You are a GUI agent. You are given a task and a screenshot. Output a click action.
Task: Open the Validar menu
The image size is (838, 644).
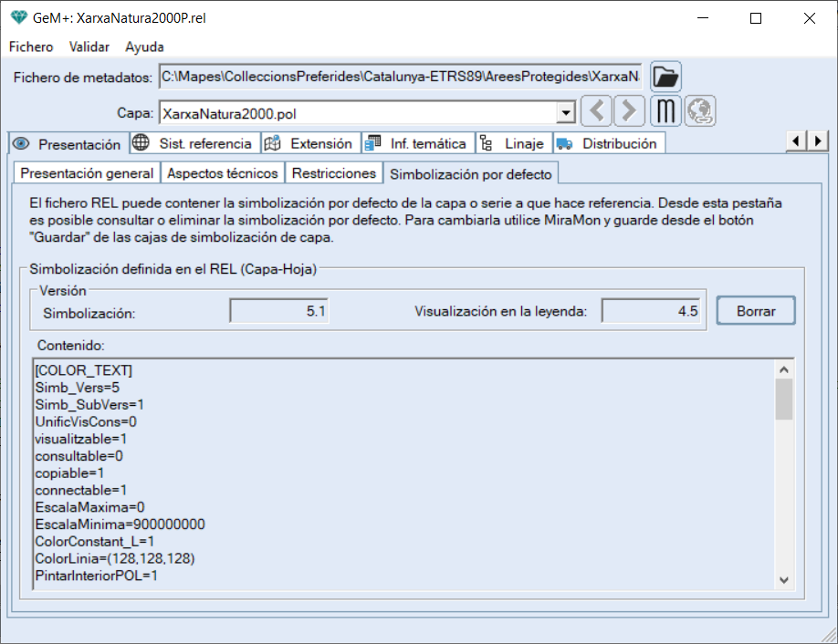click(89, 47)
